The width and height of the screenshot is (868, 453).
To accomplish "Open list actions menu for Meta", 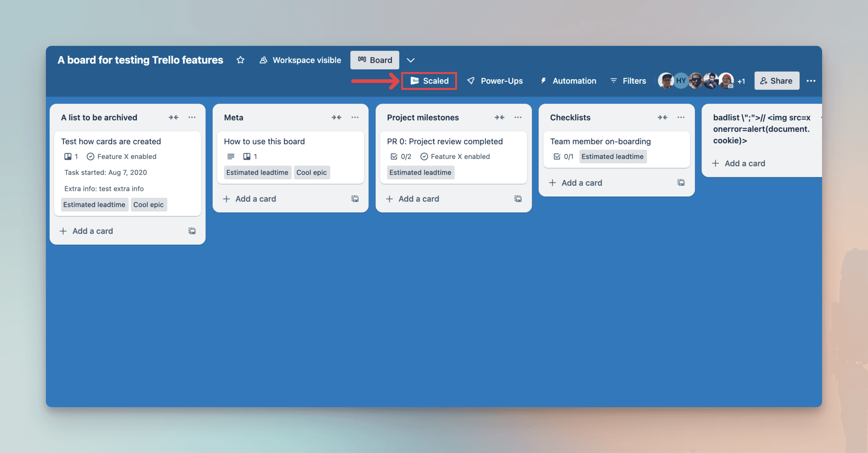I will (355, 117).
